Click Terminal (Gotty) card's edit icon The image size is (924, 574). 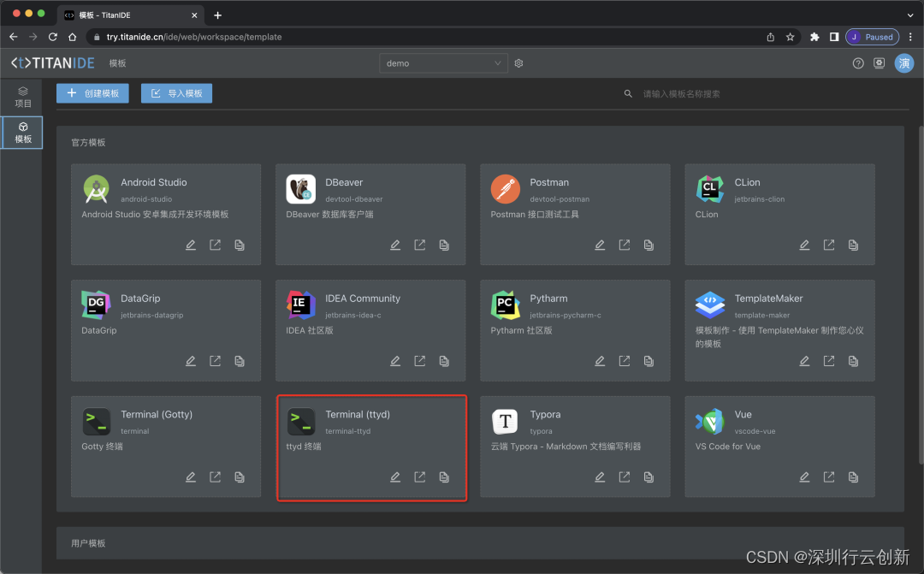pyautogui.click(x=190, y=476)
